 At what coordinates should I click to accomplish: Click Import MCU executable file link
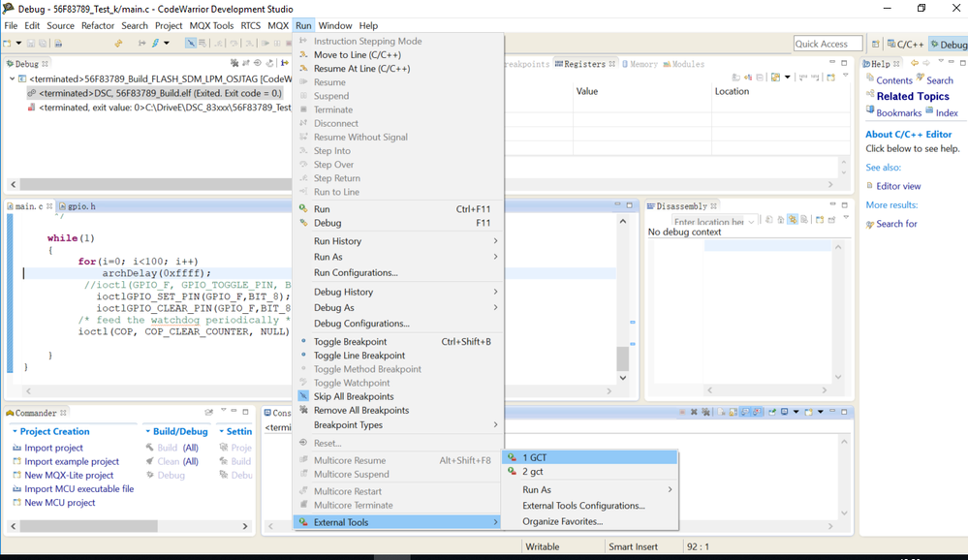(x=79, y=488)
